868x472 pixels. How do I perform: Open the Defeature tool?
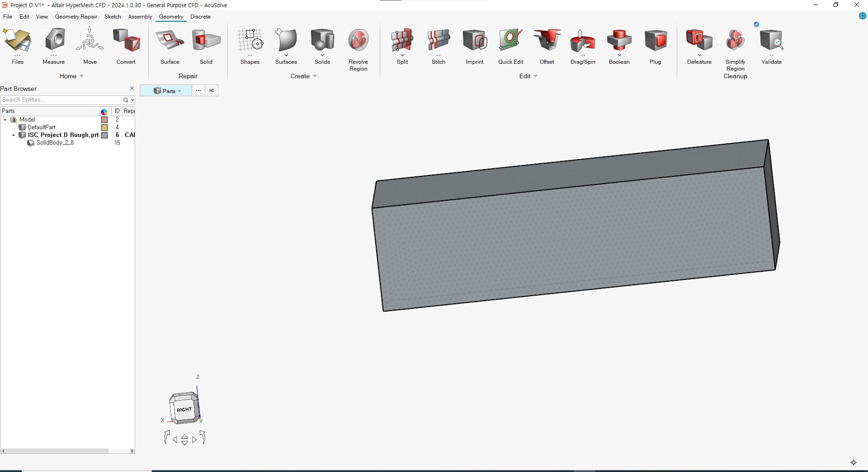point(699,45)
